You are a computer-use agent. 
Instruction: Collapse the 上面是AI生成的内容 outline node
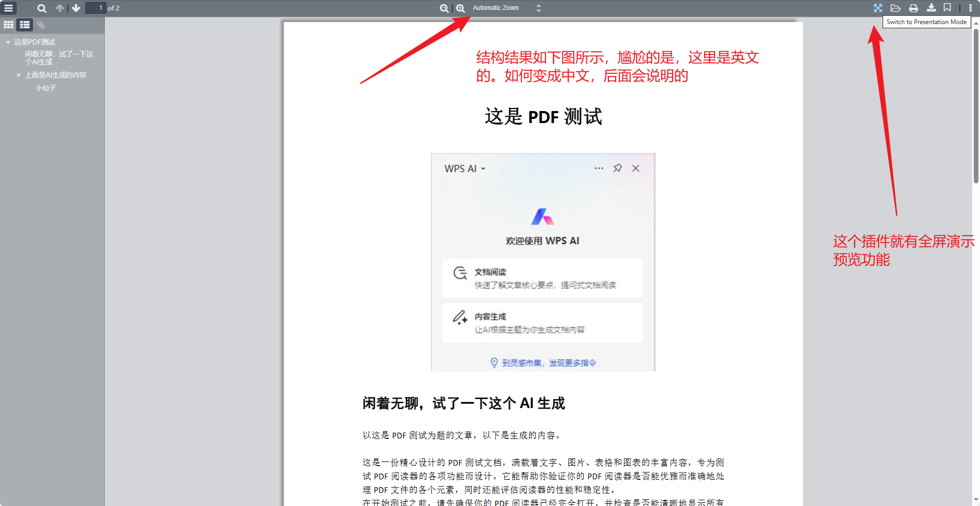click(x=18, y=75)
